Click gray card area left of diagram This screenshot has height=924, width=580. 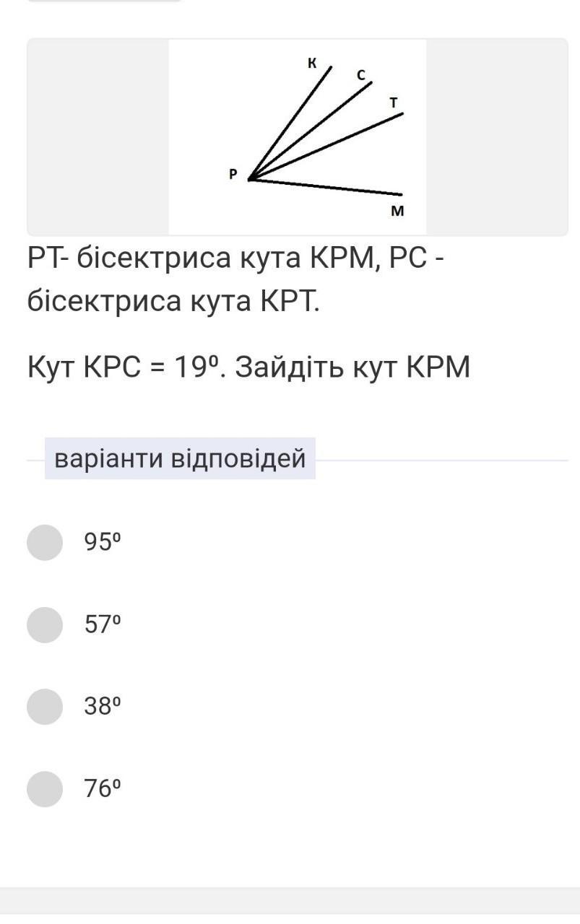pos(98,137)
